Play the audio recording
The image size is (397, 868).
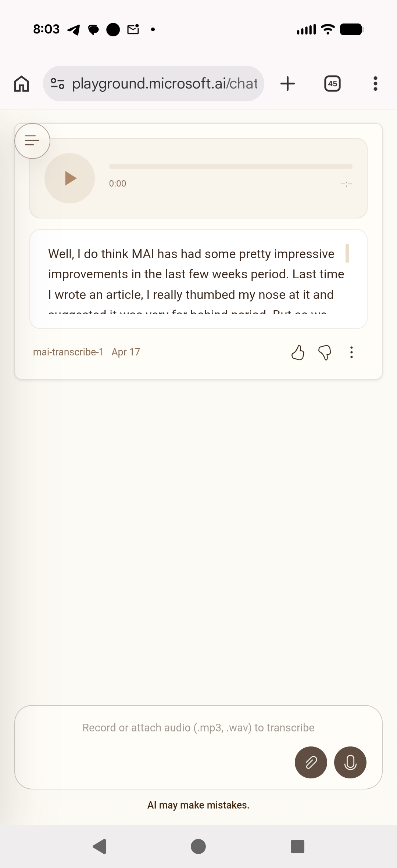(x=70, y=178)
